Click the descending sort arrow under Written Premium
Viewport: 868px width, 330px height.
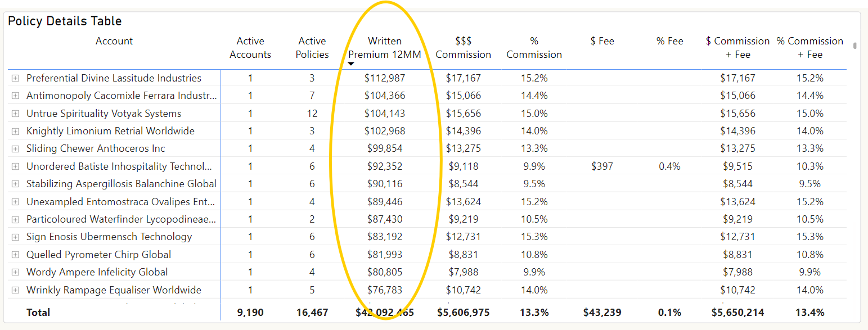(x=351, y=64)
